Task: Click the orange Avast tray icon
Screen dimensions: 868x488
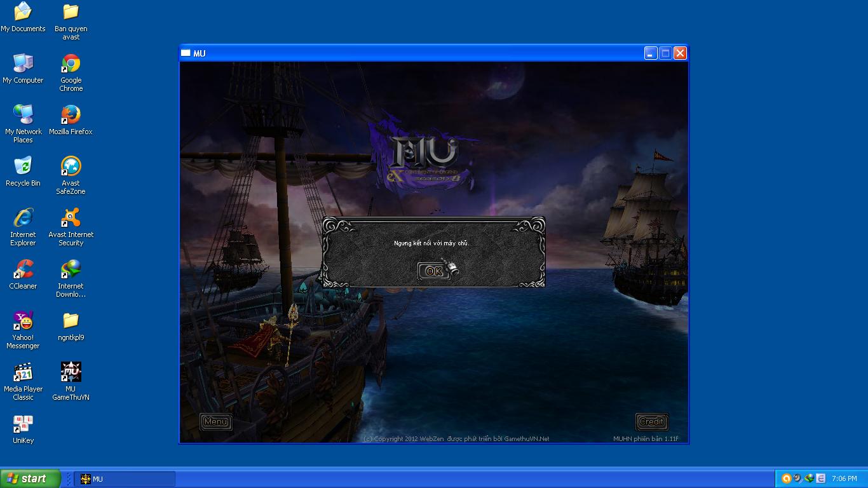Action: point(786,478)
